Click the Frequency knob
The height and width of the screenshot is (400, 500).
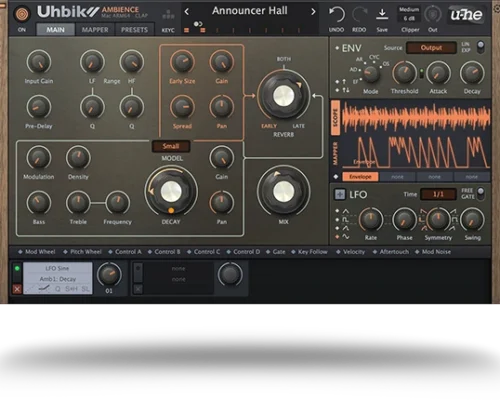(x=117, y=203)
